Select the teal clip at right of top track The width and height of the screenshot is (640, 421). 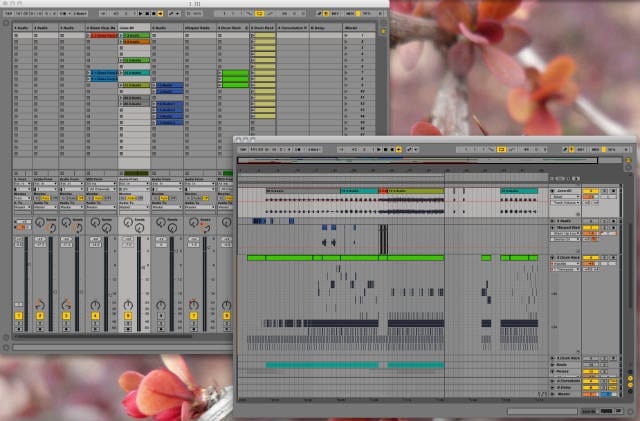pyautogui.click(x=519, y=191)
